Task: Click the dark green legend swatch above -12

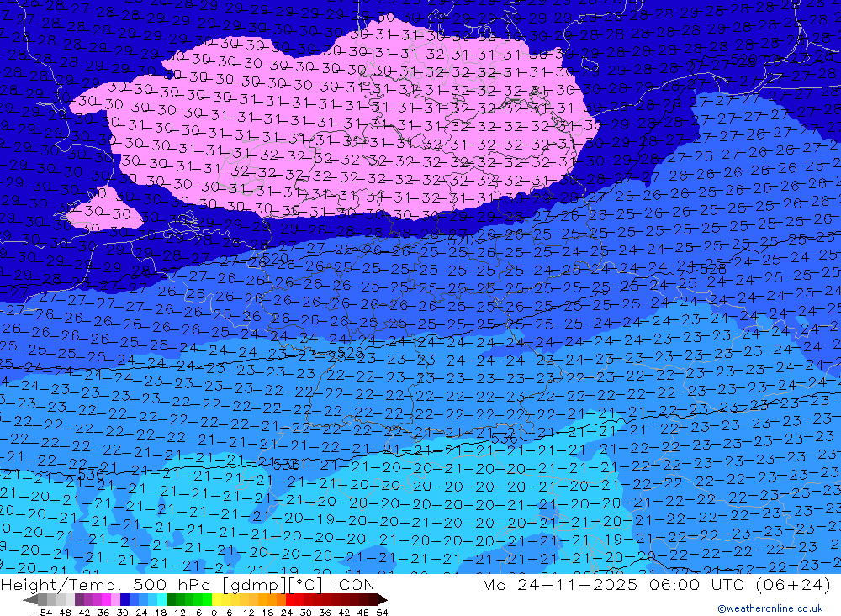Action: coord(171,599)
